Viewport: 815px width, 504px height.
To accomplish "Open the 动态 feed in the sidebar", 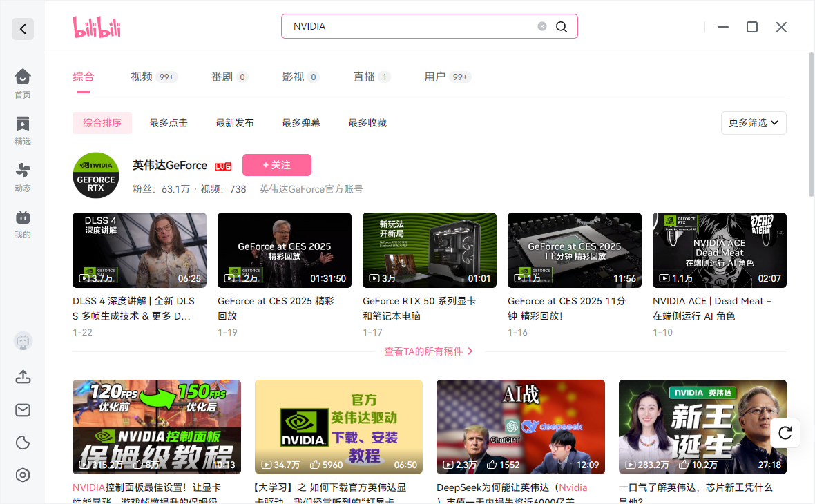I will click(x=22, y=177).
